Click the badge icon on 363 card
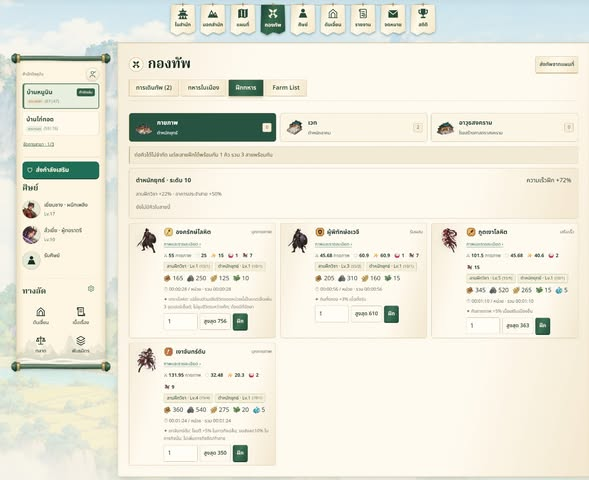This screenshot has width=589, height=480. pyautogui.click(x=471, y=232)
